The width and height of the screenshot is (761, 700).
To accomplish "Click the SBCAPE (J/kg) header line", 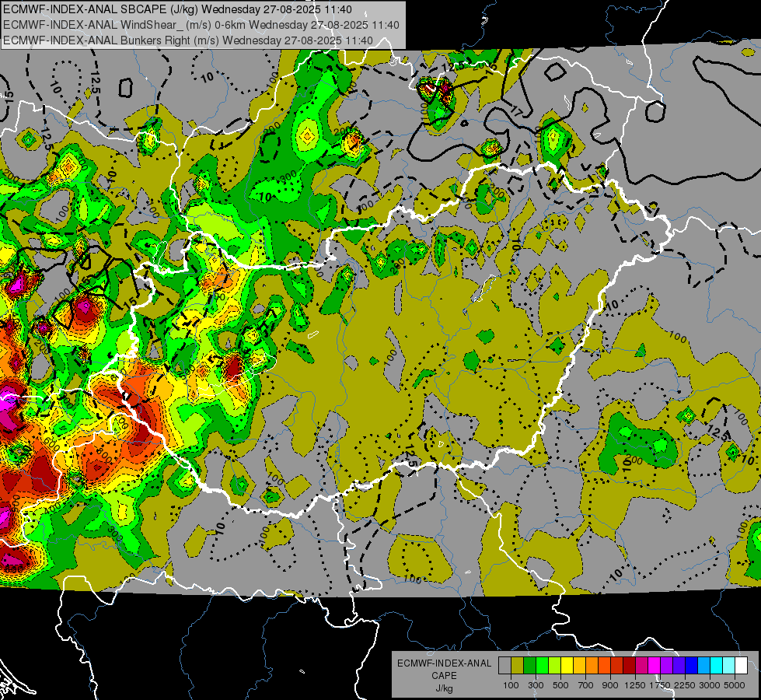I will (x=177, y=9).
